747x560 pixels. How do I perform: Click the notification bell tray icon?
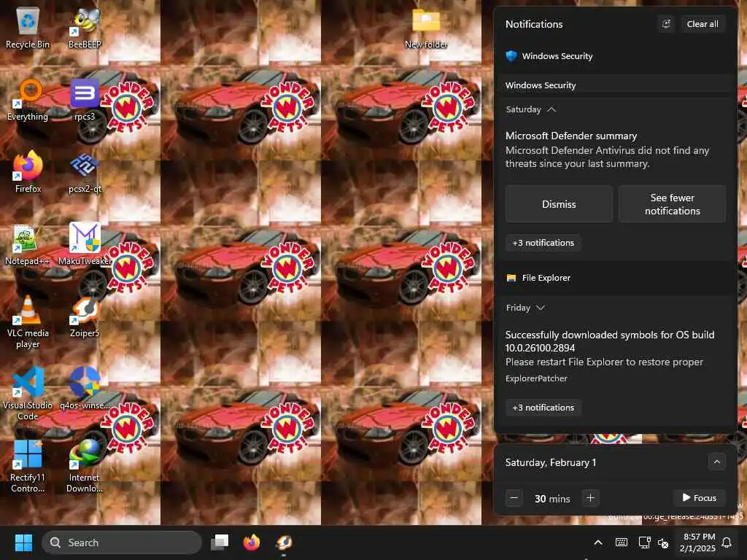click(x=727, y=542)
